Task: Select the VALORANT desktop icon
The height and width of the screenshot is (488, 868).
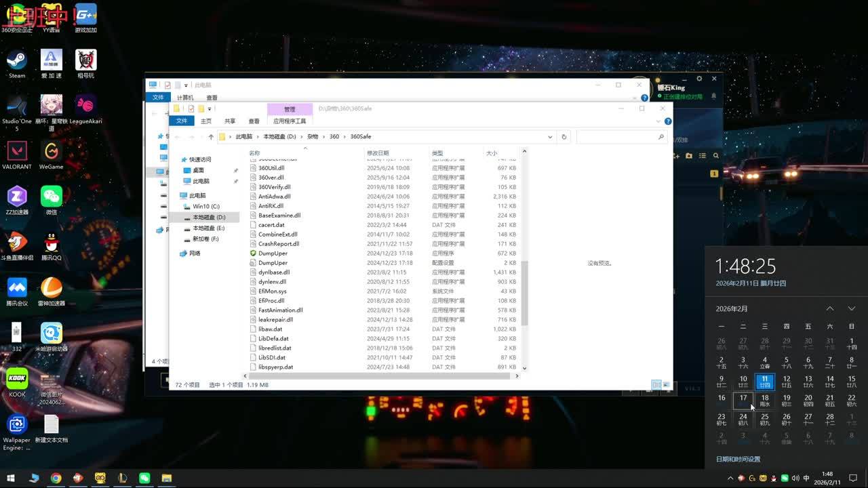Action: [x=17, y=152]
